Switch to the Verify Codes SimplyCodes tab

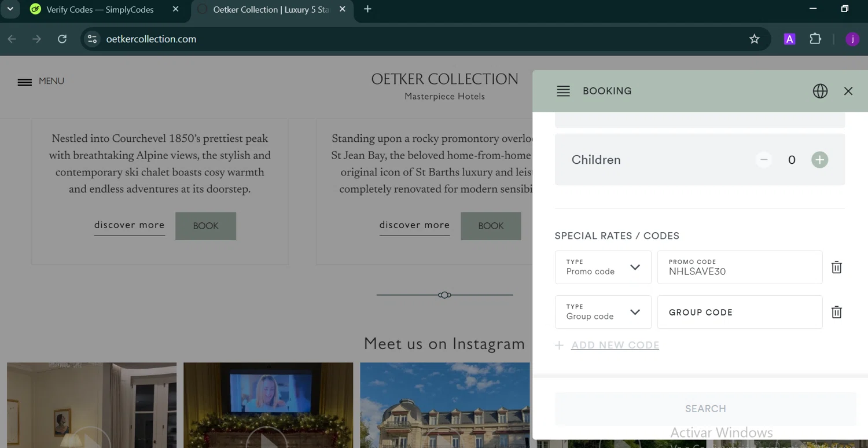click(x=100, y=10)
